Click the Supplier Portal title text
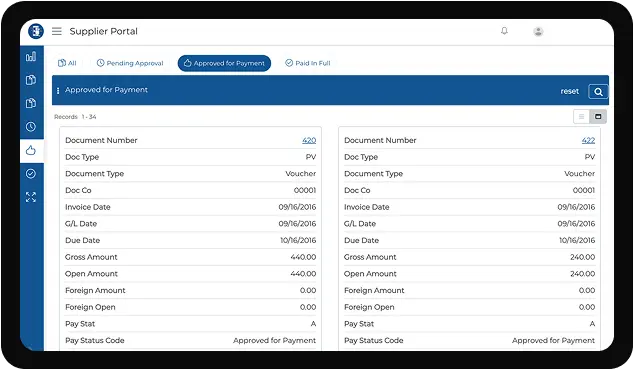Viewport: 634px width, 370px height. point(104,31)
